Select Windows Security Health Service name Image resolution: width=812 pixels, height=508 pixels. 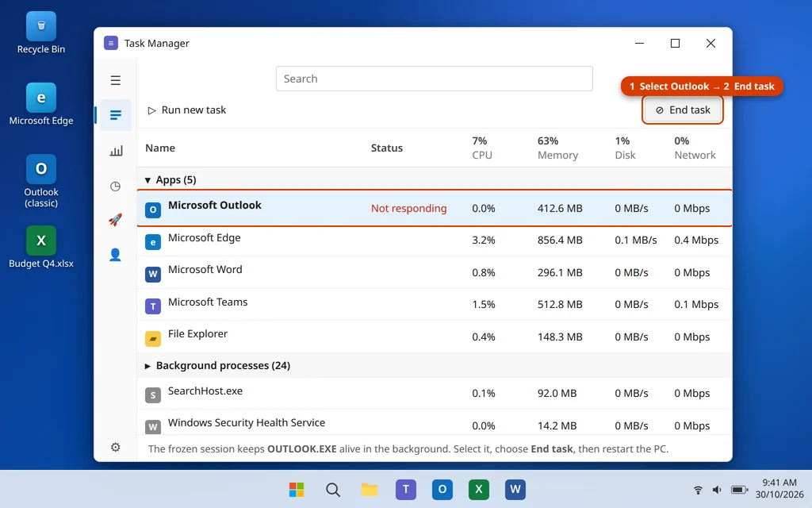click(x=247, y=422)
